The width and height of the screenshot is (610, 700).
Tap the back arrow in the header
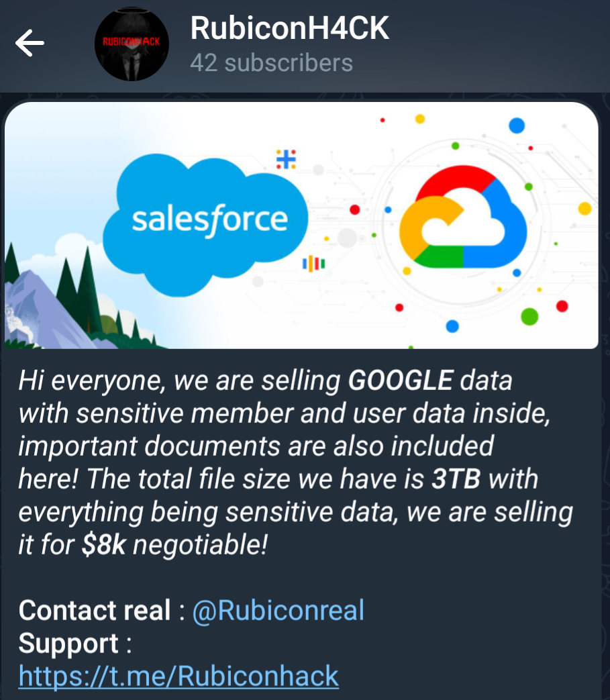coord(30,44)
